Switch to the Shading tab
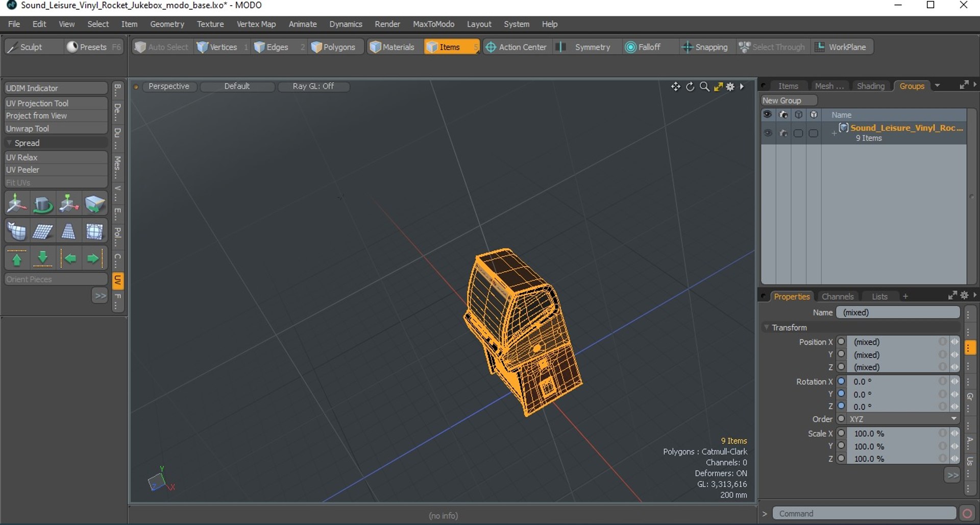 coord(870,86)
